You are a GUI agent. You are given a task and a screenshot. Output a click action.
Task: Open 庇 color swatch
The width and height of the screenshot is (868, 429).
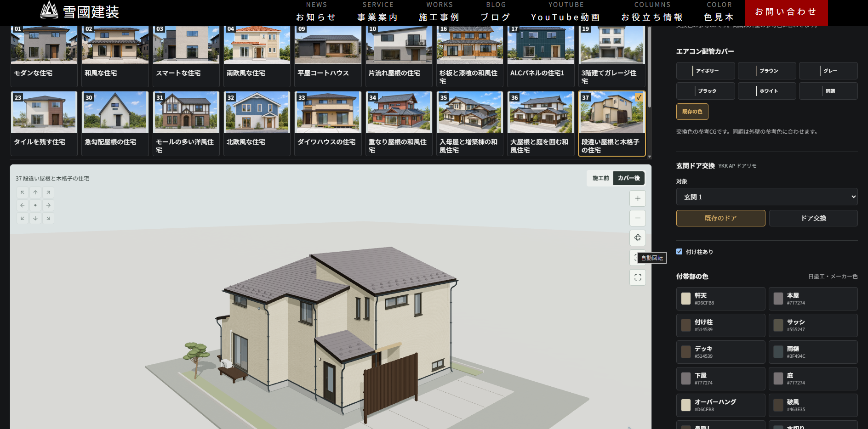[813, 378]
